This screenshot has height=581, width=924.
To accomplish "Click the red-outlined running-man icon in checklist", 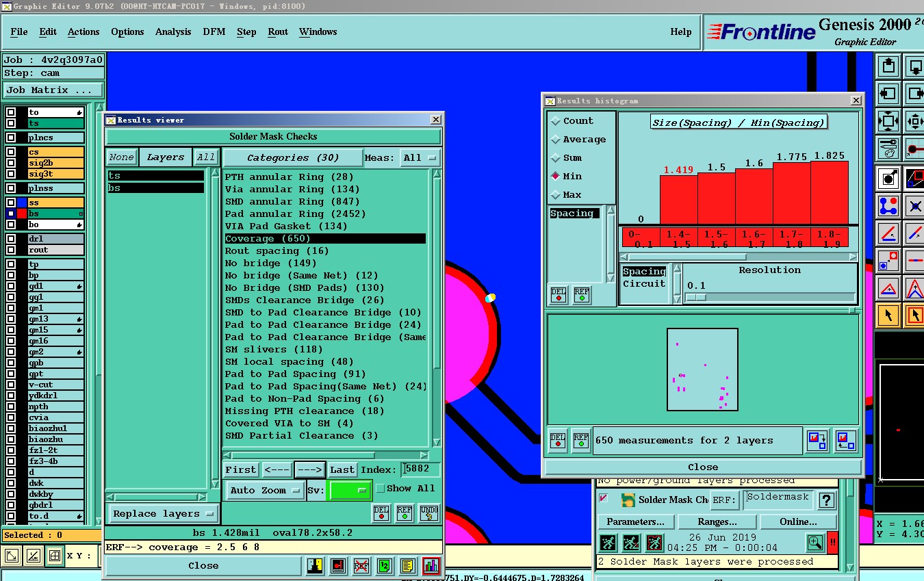I will pyautogui.click(x=654, y=543).
